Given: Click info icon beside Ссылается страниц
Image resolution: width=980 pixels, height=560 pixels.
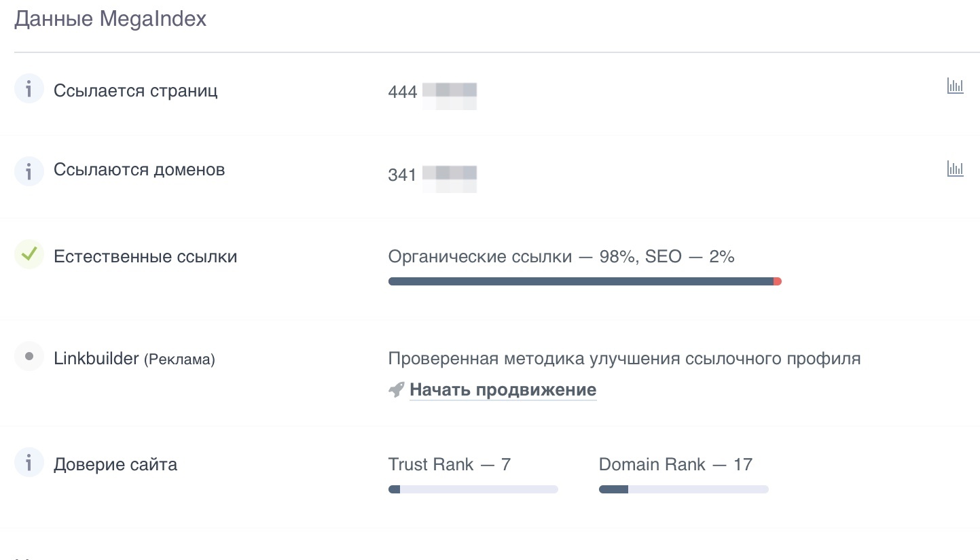Looking at the screenshot, I should pos(29,89).
